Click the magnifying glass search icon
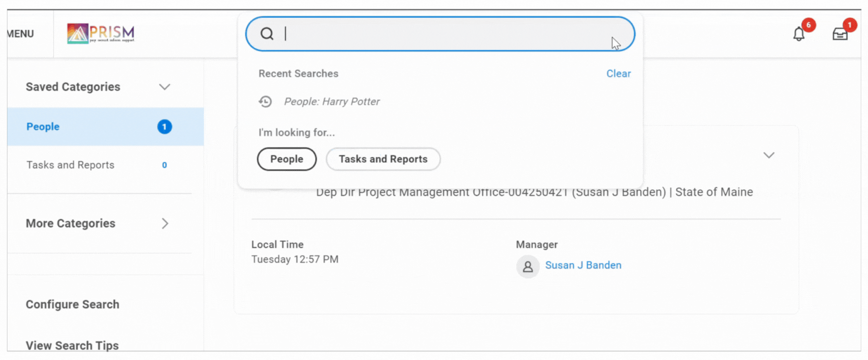The height and width of the screenshot is (360, 868). (x=267, y=34)
